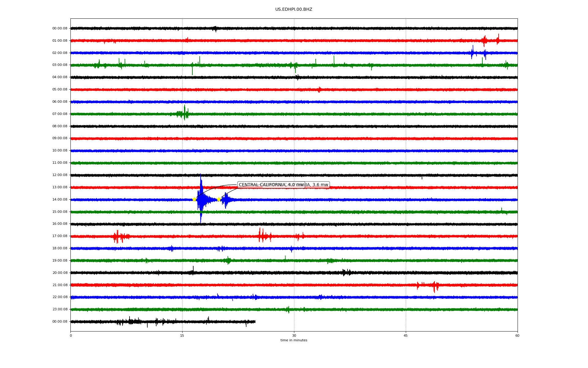Image resolution: width=588 pixels, height=368 pixels.
Task: Click the left yellow earthquake star marker
Action: [x=194, y=199]
